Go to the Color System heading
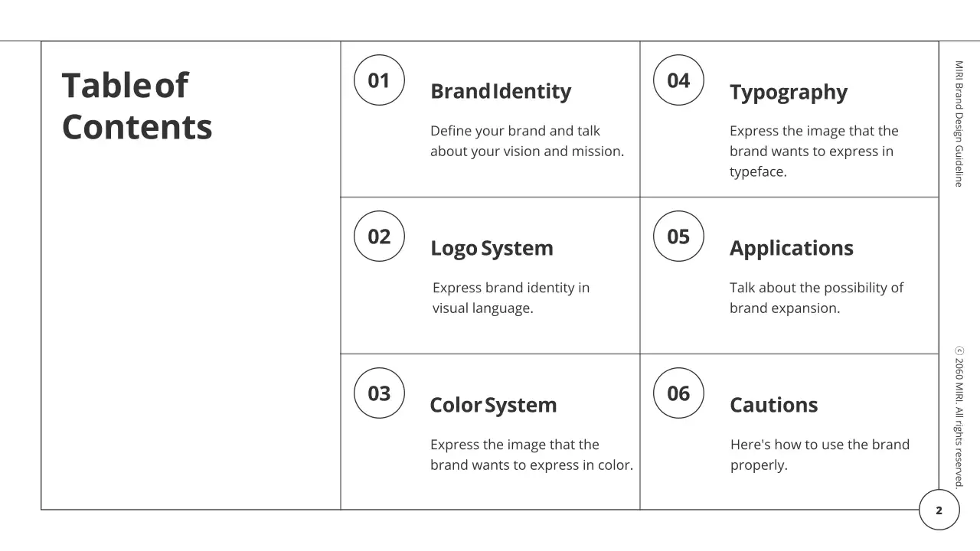 (493, 406)
